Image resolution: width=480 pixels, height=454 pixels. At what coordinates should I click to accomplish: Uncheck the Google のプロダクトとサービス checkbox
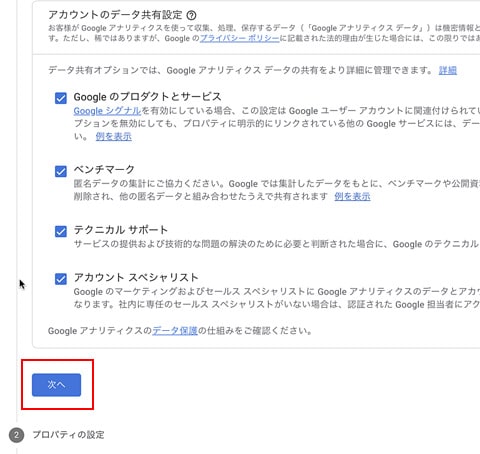point(61,98)
